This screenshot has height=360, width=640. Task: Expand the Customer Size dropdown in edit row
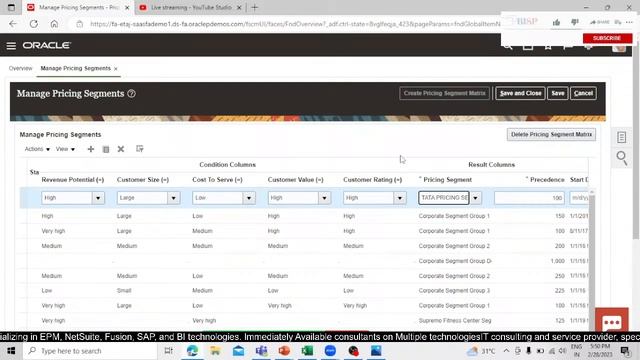coord(173,198)
